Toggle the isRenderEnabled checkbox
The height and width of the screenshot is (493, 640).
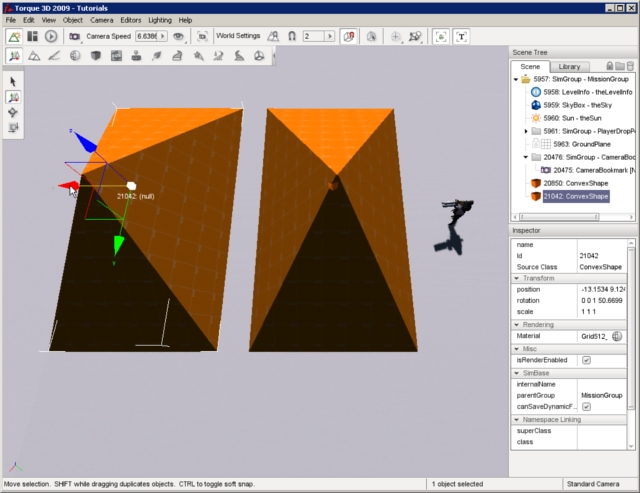click(x=586, y=360)
